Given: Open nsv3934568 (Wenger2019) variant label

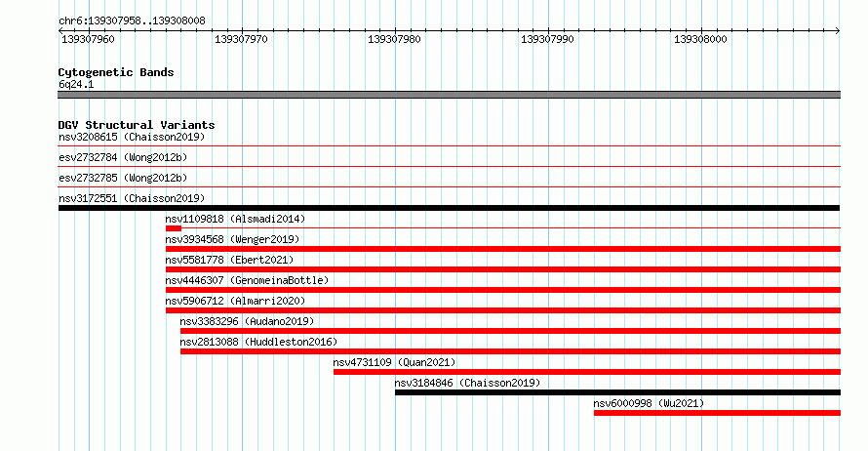Looking at the screenshot, I should [x=232, y=239].
